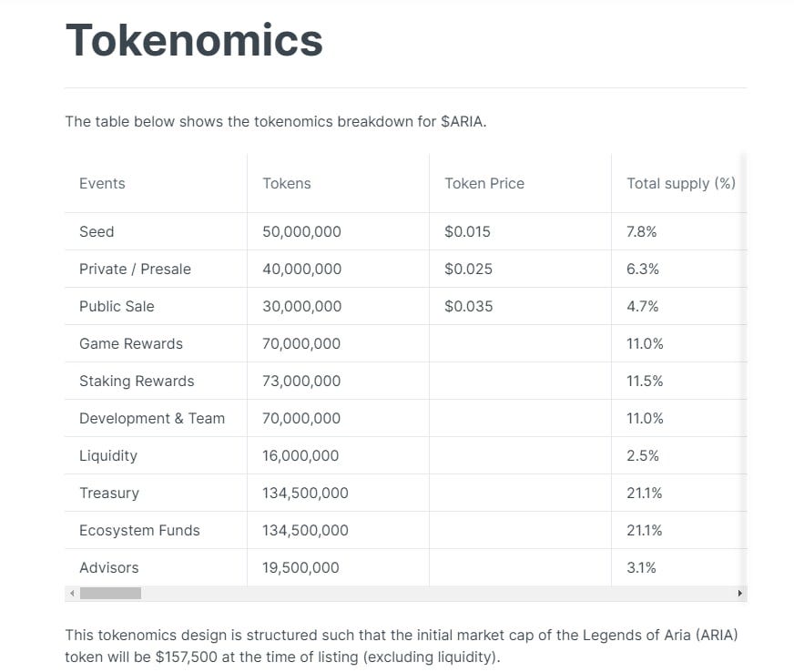The image size is (794, 672).
Task: Select the Total supply (%) header
Action: (681, 183)
